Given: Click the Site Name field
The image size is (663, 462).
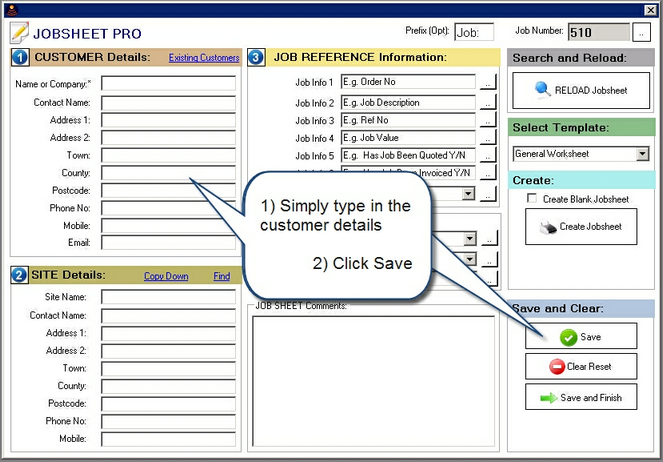Looking at the screenshot, I should 168,297.
